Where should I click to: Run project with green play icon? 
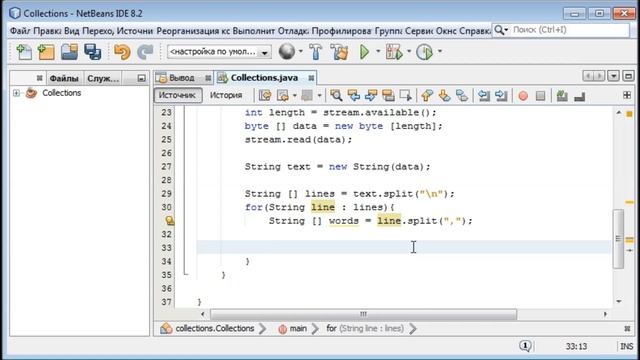point(364,52)
